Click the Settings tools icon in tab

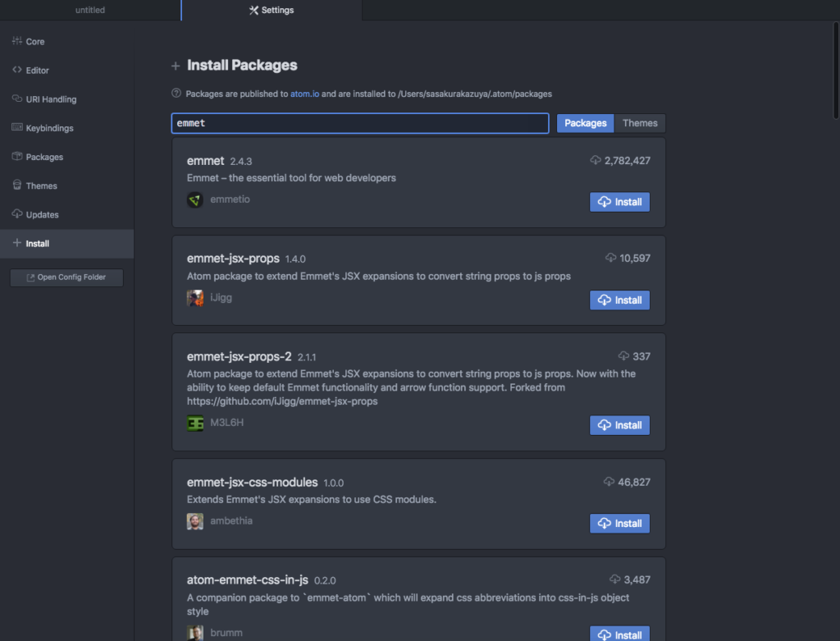tap(254, 10)
